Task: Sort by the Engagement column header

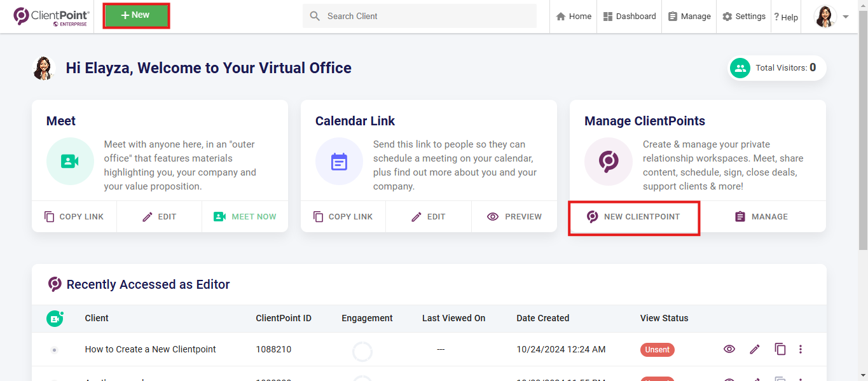Action: [367, 318]
